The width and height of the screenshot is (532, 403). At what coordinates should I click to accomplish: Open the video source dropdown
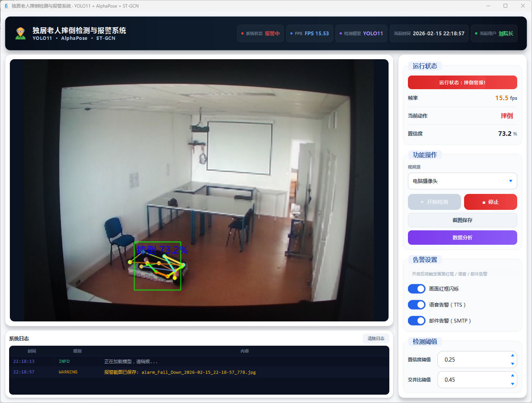click(462, 181)
